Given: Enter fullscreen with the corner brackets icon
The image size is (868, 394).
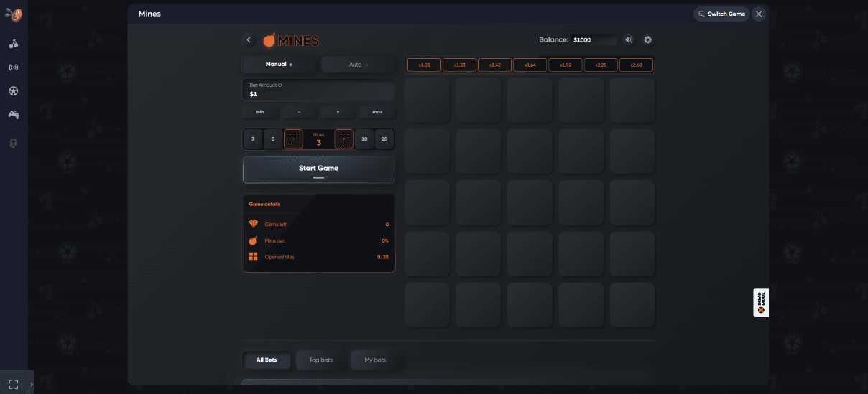Looking at the screenshot, I should (13, 384).
